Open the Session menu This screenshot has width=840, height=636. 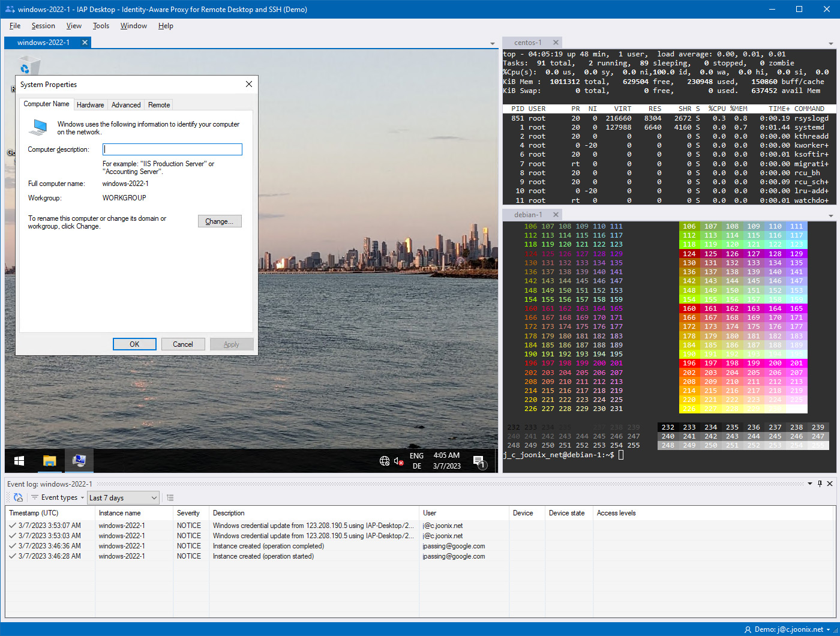pyautogui.click(x=43, y=26)
